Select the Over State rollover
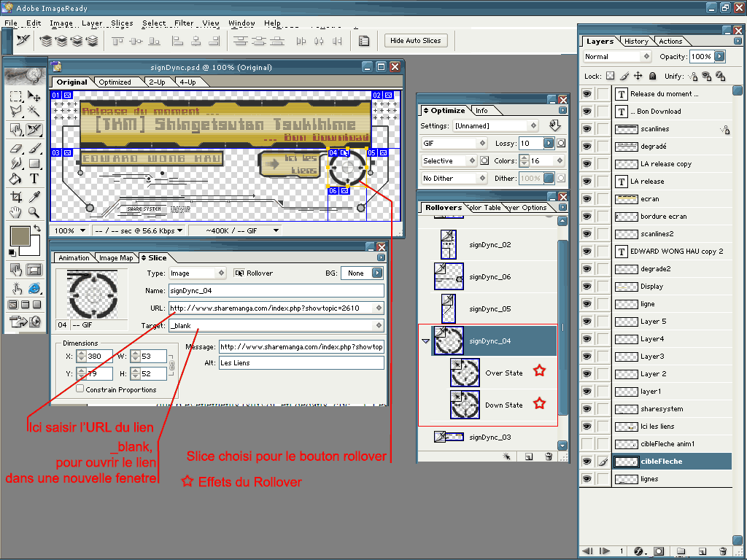The image size is (747, 560). [x=494, y=373]
